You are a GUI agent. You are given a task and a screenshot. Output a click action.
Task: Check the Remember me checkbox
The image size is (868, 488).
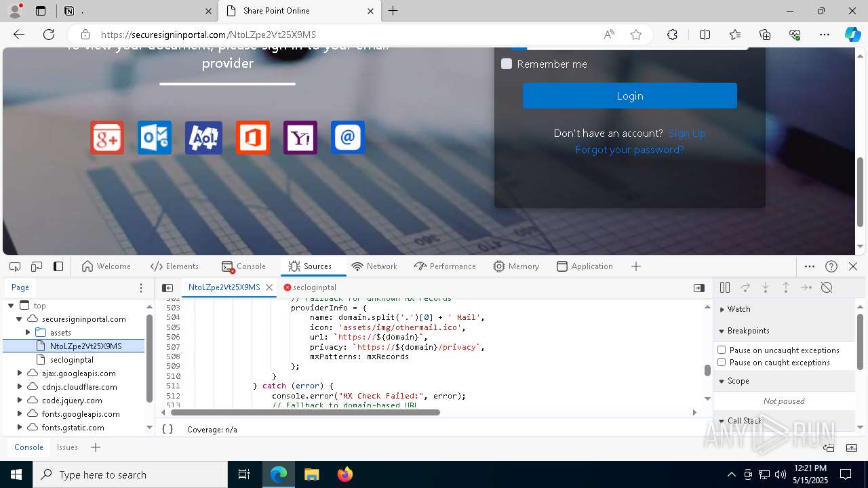(507, 64)
